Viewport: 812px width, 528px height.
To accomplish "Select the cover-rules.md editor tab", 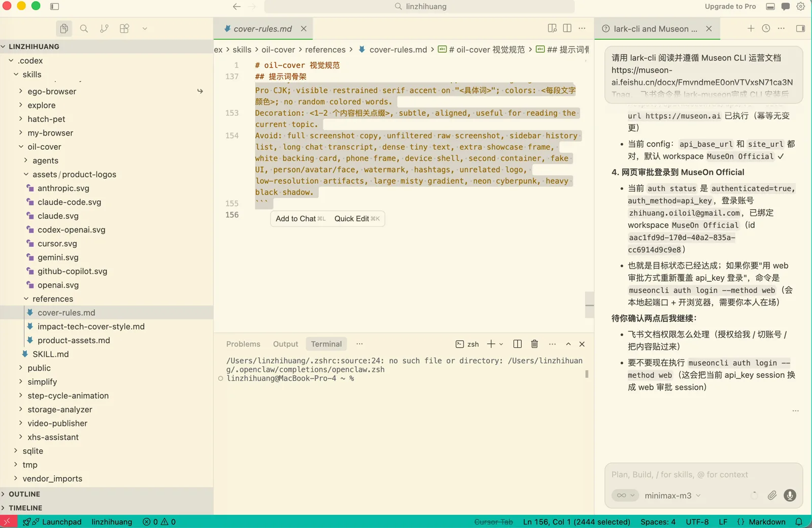I will [x=263, y=29].
